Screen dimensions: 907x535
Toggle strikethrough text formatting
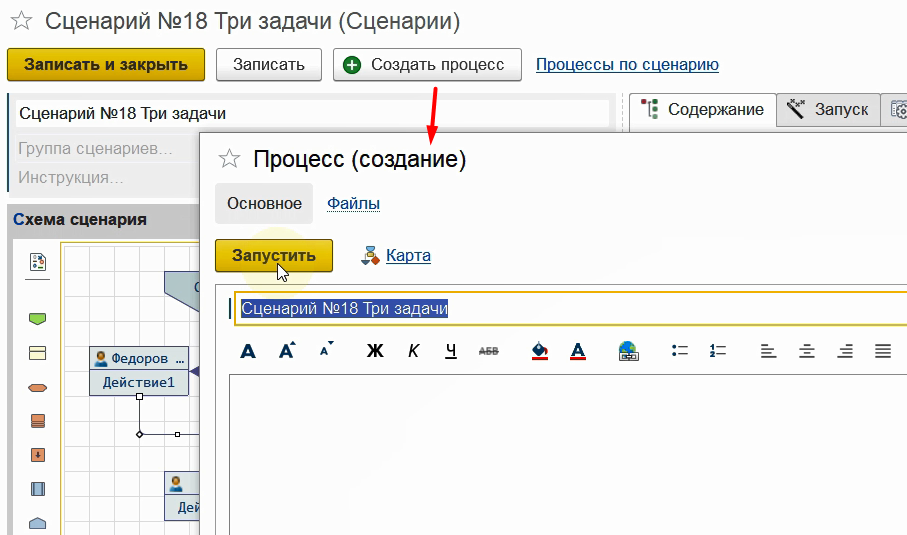click(489, 351)
